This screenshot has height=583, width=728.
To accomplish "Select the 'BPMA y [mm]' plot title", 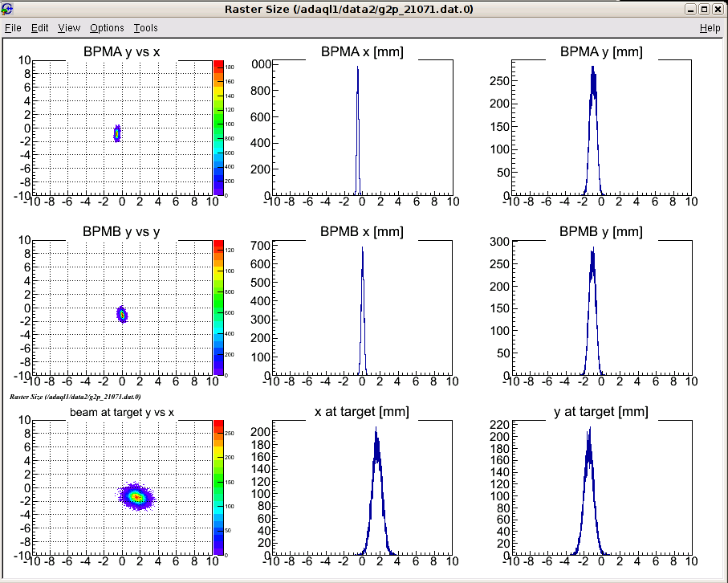I will (601, 51).
